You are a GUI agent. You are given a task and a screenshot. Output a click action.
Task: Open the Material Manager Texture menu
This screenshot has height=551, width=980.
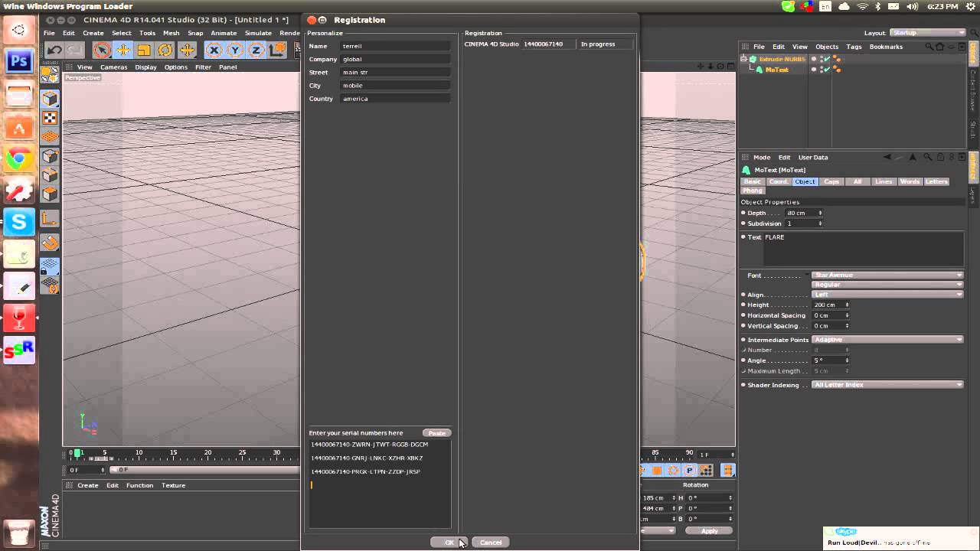(173, 485)
